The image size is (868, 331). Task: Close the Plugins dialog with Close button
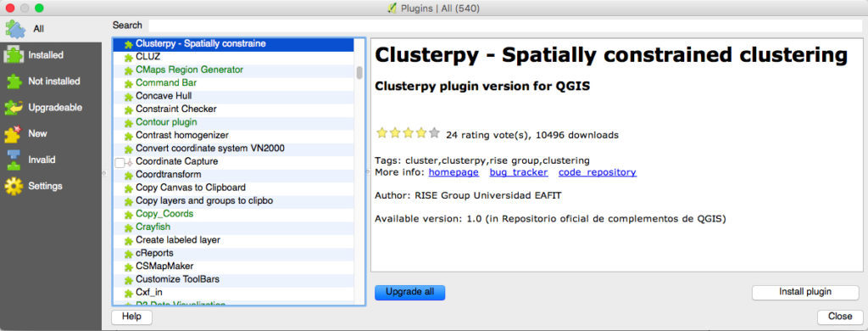840,317
